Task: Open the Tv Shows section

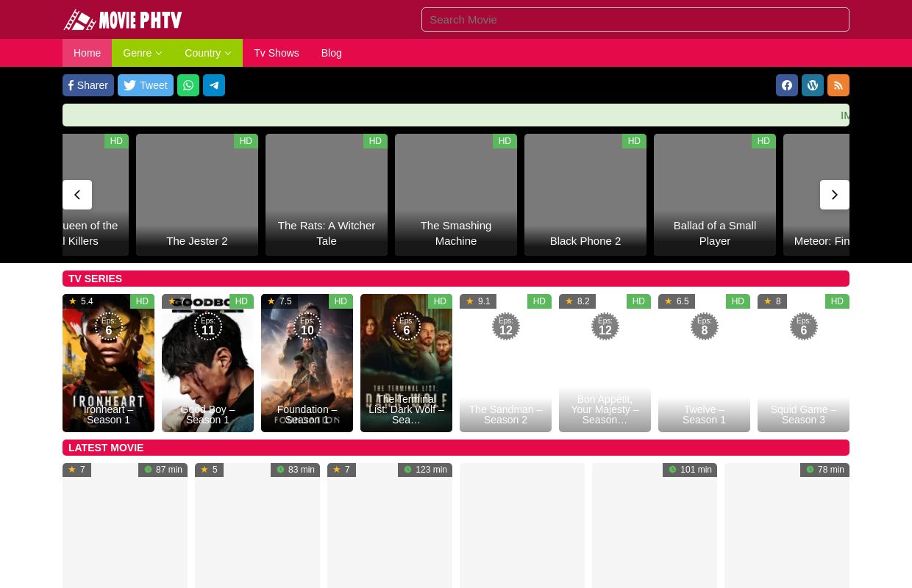Action: click(276, 53)
